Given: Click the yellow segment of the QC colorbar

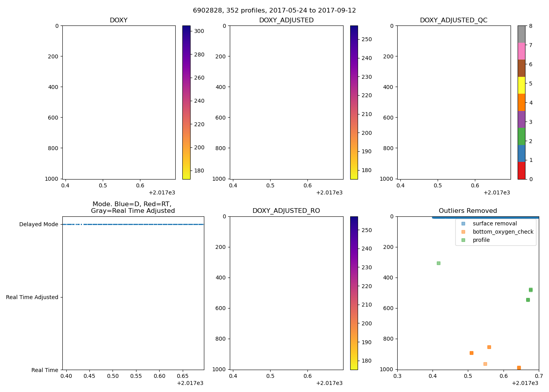Looking at the screenshot, I should click(521, 85).
